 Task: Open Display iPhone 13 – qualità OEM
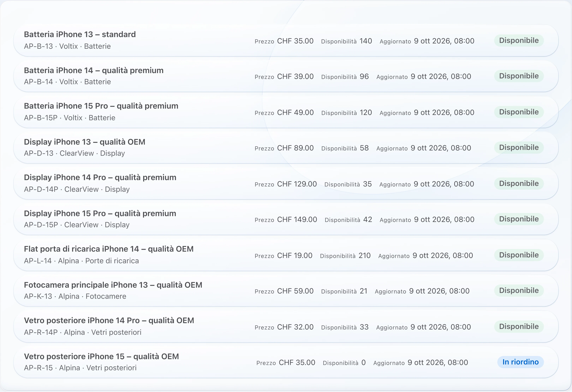click(x=84, y=142)
